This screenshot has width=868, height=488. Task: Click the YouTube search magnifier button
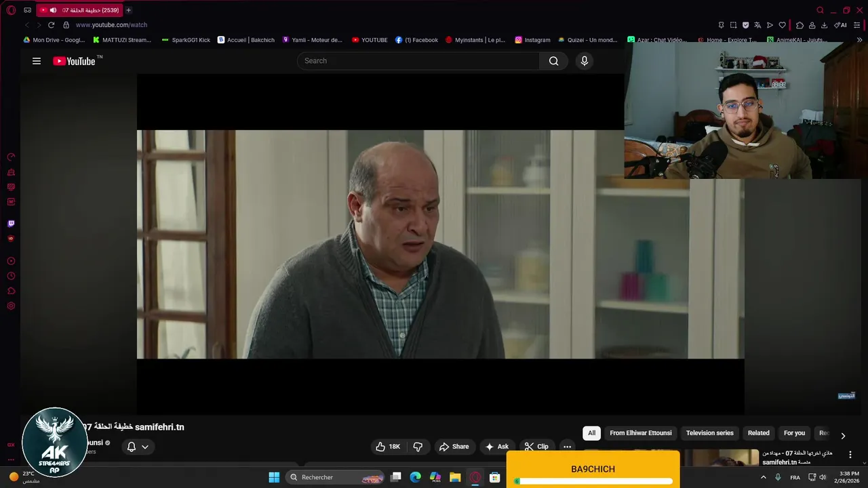553,61
